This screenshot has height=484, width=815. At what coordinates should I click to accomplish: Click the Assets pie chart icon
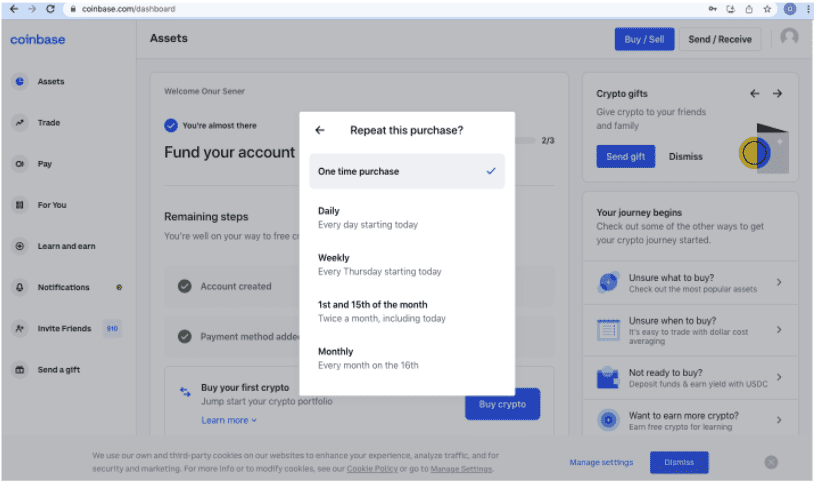point(20,82)
